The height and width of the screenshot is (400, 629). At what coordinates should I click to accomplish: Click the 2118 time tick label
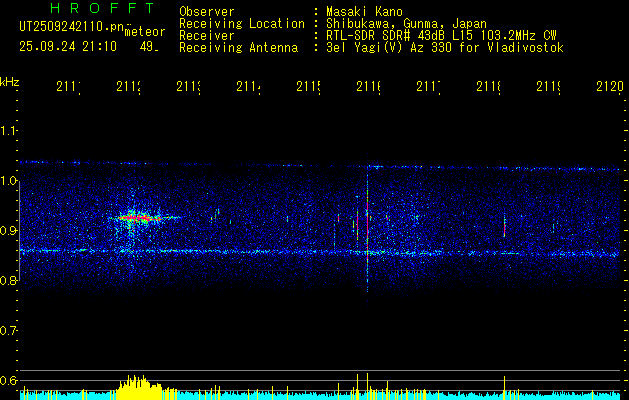489,86
